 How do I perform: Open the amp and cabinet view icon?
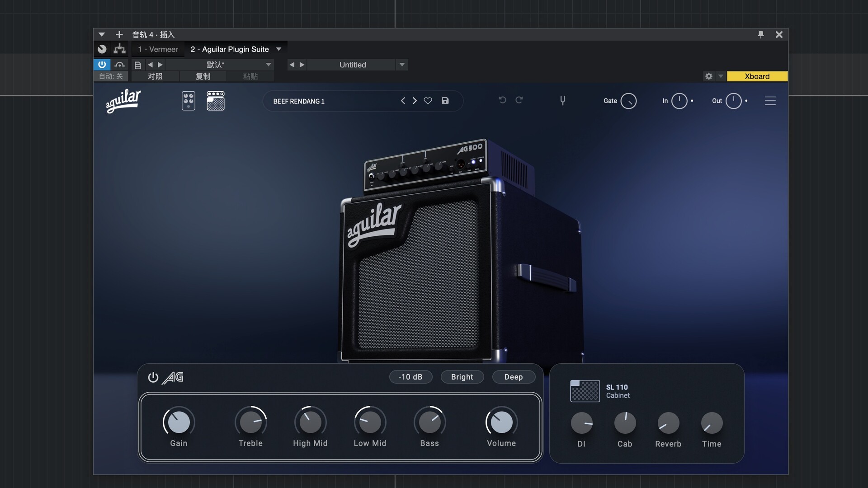216,101
